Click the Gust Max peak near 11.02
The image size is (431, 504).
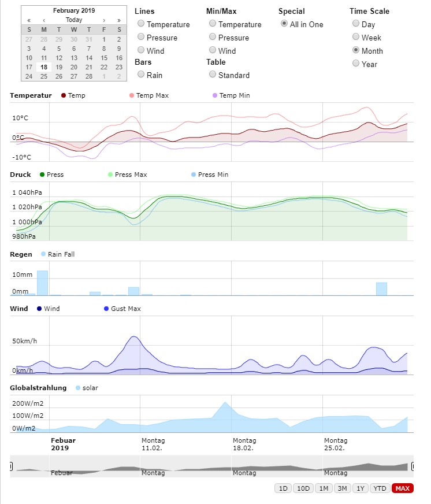[x=134, y=336]
